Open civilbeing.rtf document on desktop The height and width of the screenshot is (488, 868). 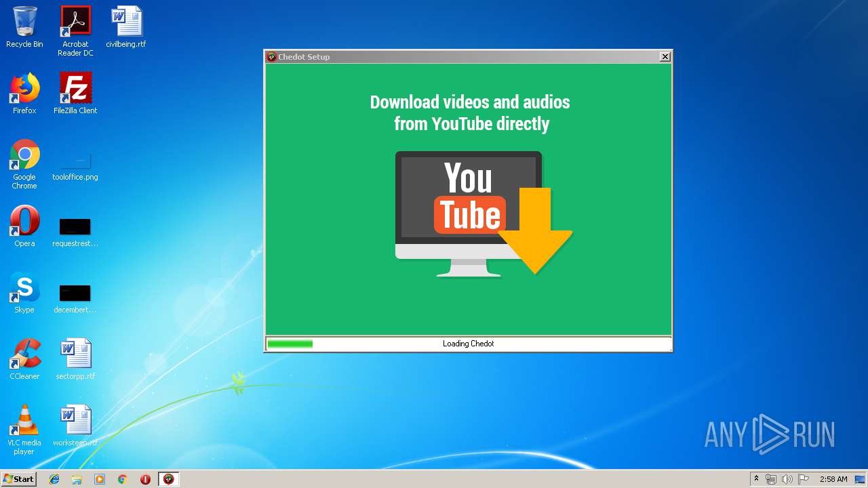click(126, 27)
